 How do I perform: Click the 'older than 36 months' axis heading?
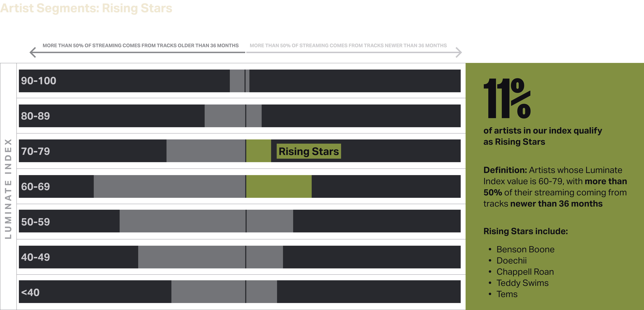coord(141,45)
